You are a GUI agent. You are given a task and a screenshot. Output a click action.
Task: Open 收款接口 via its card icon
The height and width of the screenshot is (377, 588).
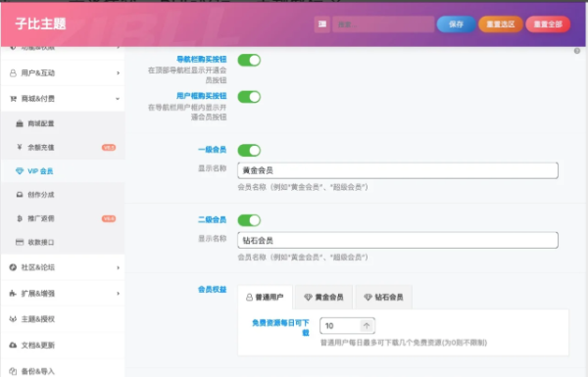click(20, 242)
